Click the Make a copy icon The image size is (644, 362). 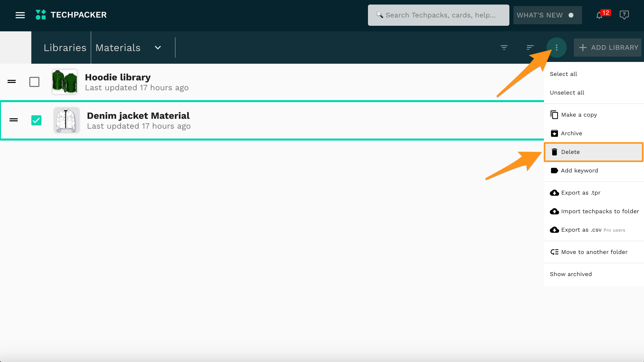(x=554, y=115)
